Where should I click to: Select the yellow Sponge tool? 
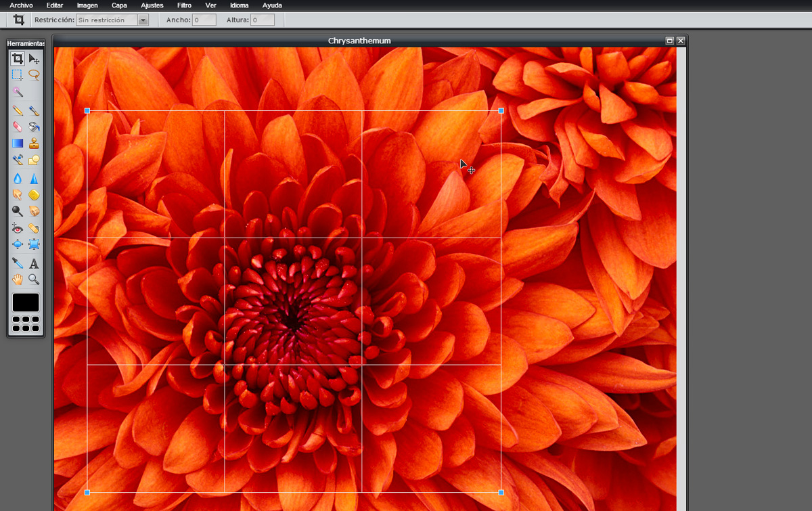[34, 195]
